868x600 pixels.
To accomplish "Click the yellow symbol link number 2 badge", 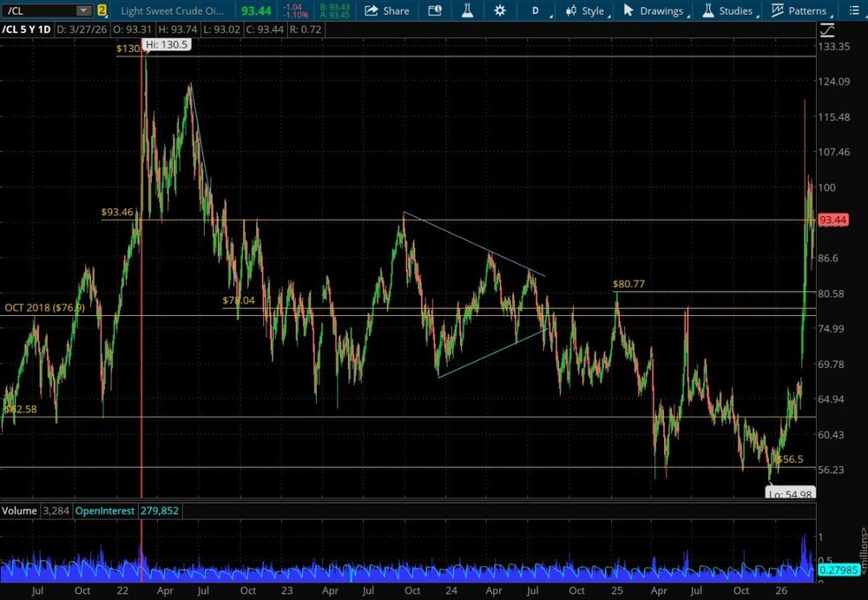I will coord(102,11).
